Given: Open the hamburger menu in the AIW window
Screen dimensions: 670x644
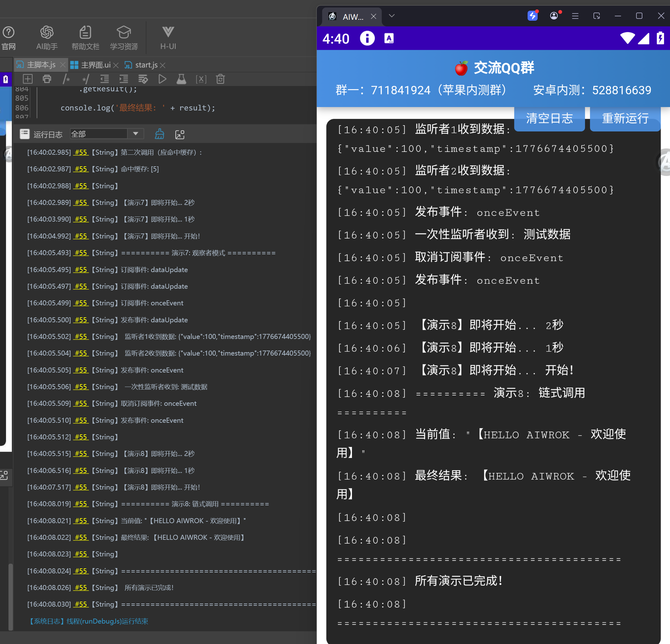Looking at the screenshot, I should [x=575, y=16].
